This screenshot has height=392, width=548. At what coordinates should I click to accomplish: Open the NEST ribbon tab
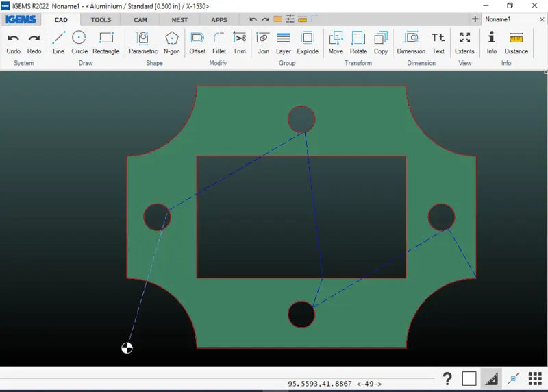coord(179,20)
